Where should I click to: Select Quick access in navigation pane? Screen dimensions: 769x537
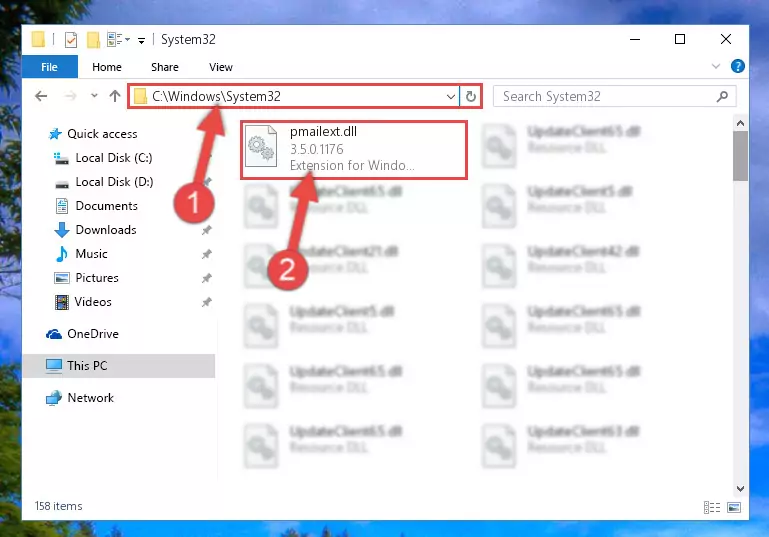click(x=93, y=134)
